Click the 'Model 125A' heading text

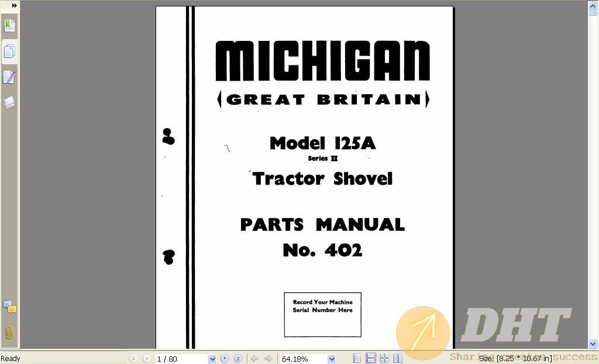323,144
